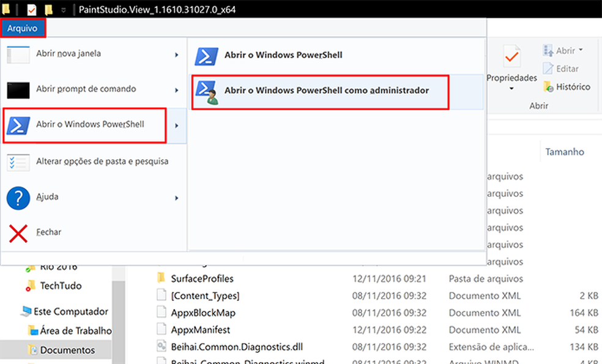Open the command prompt black terminal icon

pos(18,90)
